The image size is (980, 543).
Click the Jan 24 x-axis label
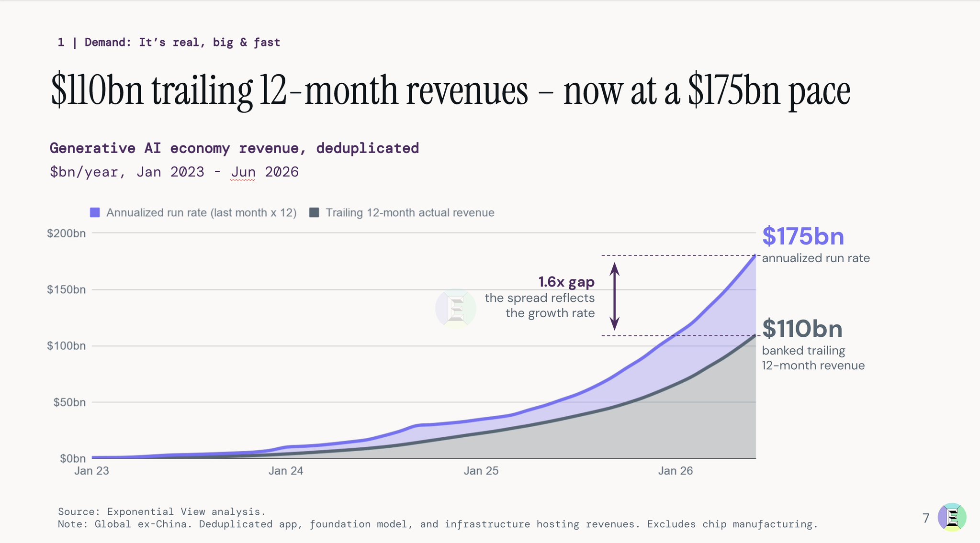286,471
